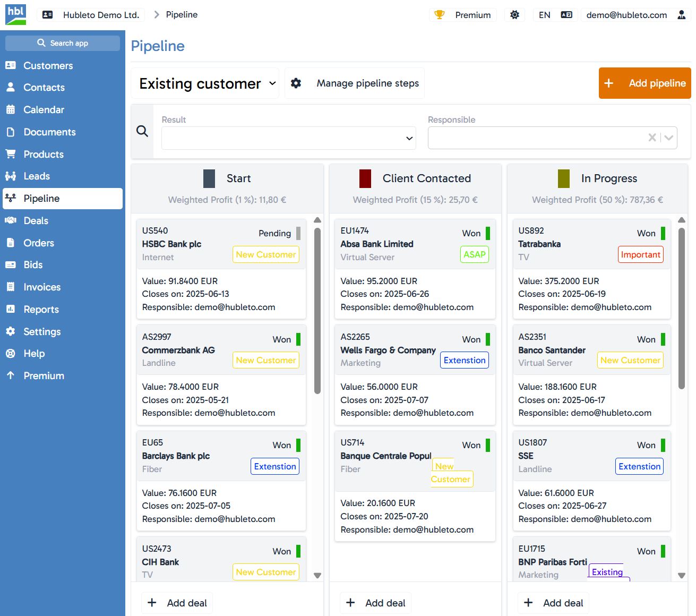Click the Add pipeline button

(x=644, y=83)
